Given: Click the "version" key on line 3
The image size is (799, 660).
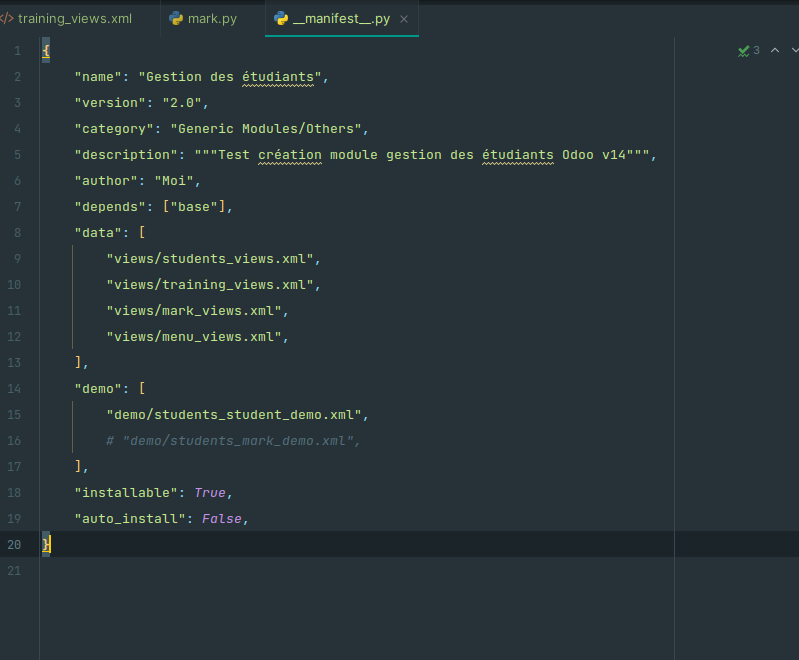Looking at the screenshot, I should [x=110, y=103].
